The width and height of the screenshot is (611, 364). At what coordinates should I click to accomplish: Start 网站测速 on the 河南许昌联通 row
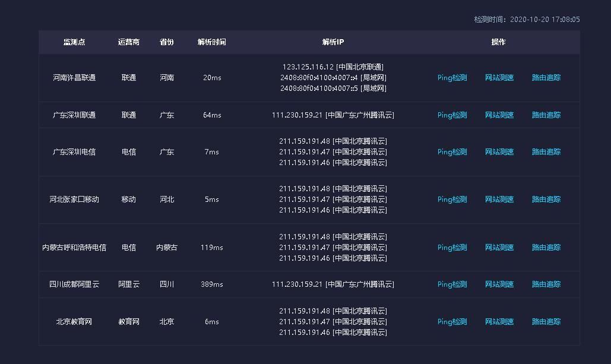[x=499, y=77]
